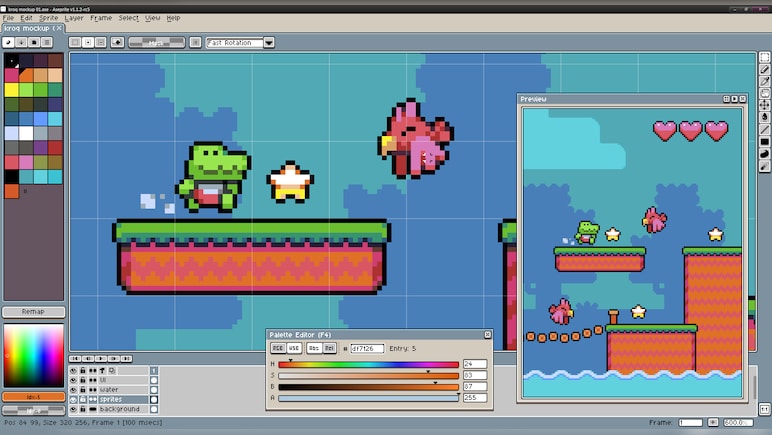Select the Line tool
The image size is (772, 435).
(x=764, y=129)
